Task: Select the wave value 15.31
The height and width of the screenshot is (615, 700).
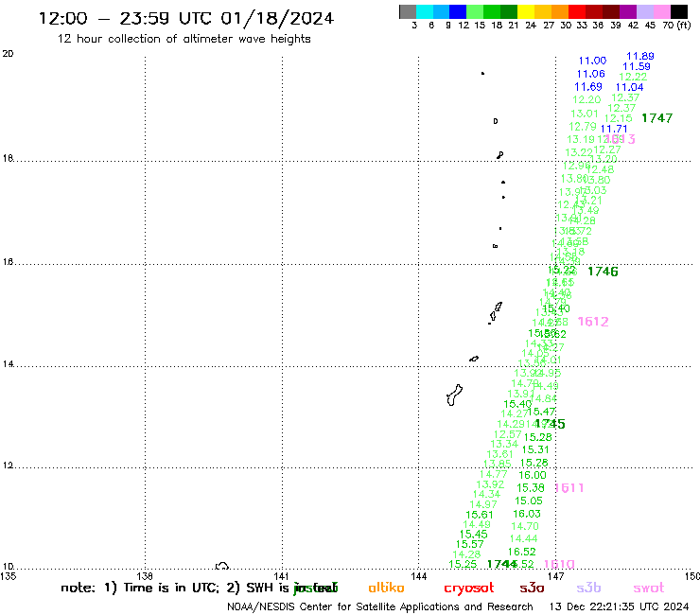Action: click(535, 449)
